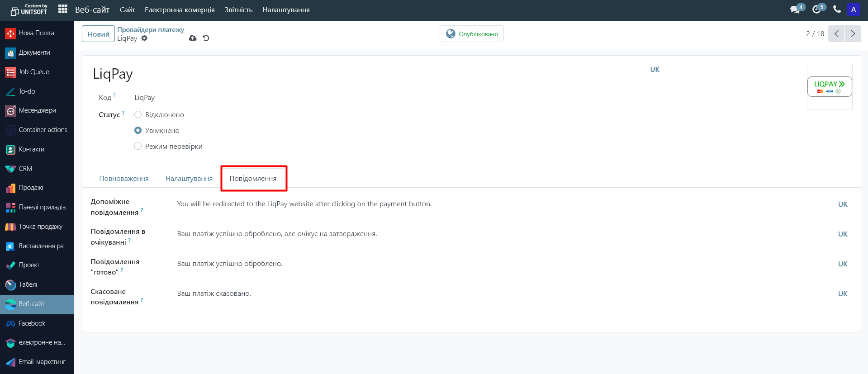The width and height of the screenshot is (868, 374).
Task: Click the Новий button
Action: click(x=98, y=34)
